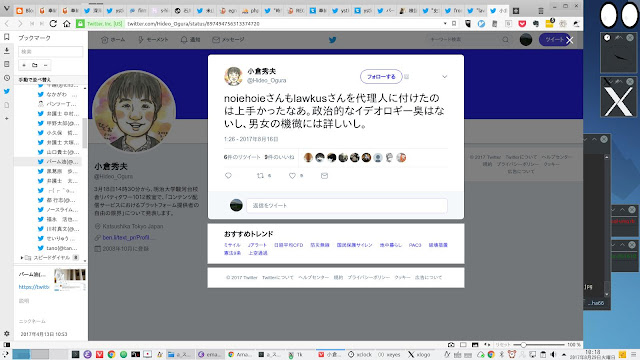Open モーメント in Twitter navigation
The width and height of the screenshot is (640, 360).
(153, 40)
